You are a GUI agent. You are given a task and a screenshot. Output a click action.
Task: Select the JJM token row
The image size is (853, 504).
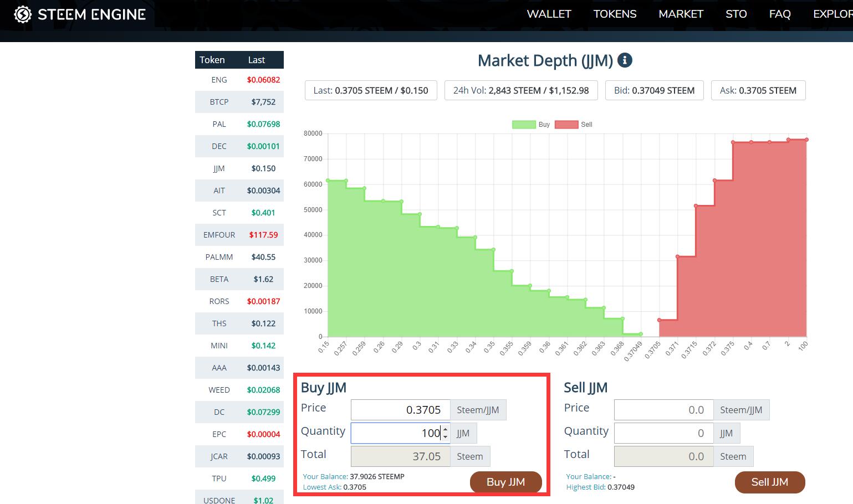[239, 168]
